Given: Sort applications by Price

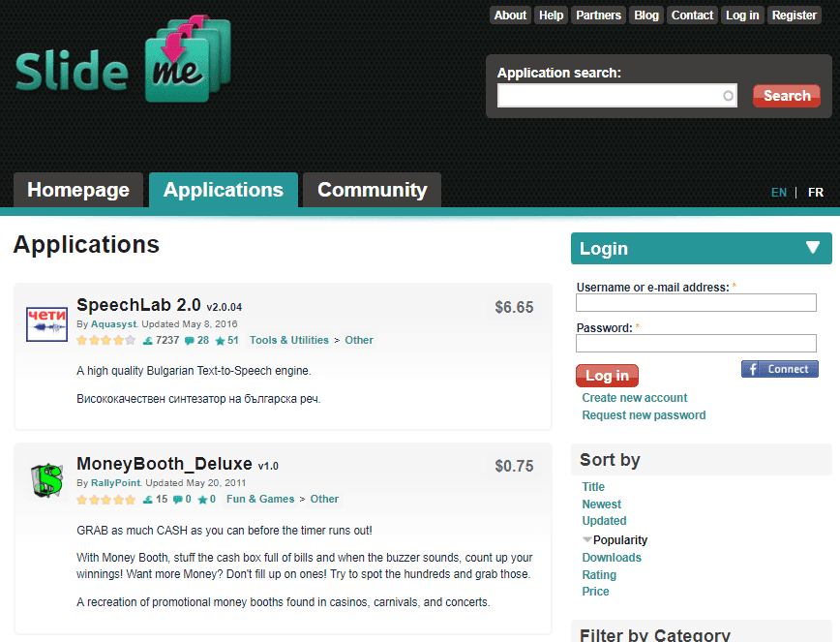Looking at the screenshot, I should 595,592.
